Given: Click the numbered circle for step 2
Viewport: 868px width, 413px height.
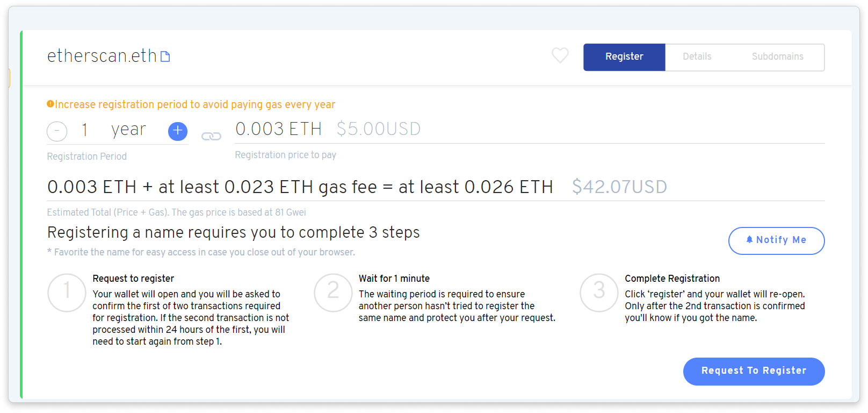Looking at the screenshot, I should click(332, 293).
